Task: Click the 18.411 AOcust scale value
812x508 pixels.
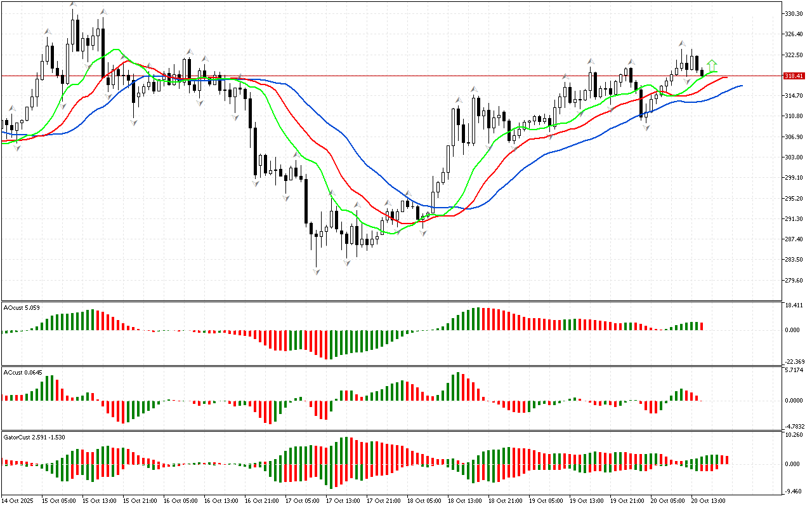Action: tap(796, 305)
